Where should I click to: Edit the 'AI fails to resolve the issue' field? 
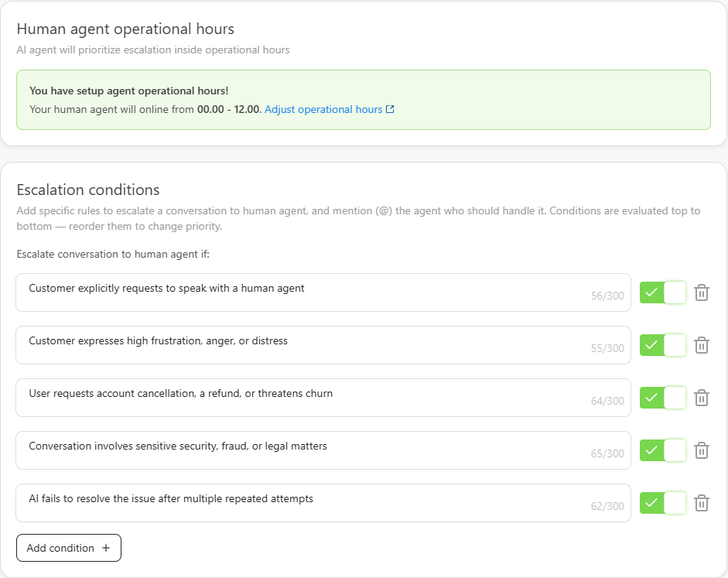pyautogui.click(x=323, y=503)
